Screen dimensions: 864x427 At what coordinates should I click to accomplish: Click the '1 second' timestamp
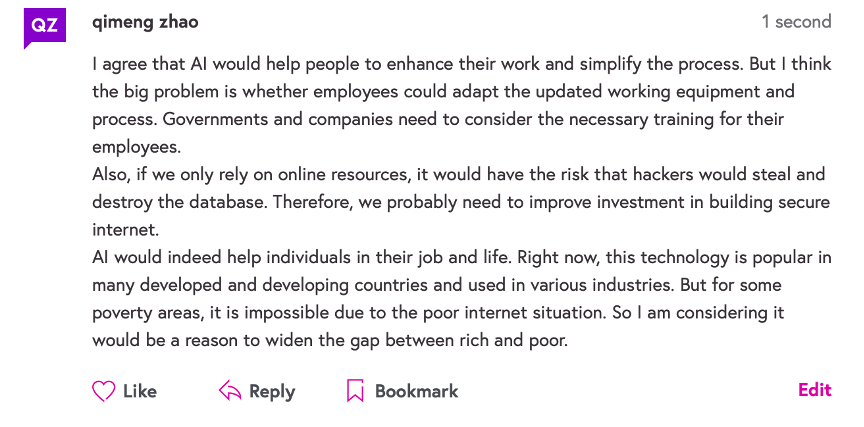(x=796, y=22)
